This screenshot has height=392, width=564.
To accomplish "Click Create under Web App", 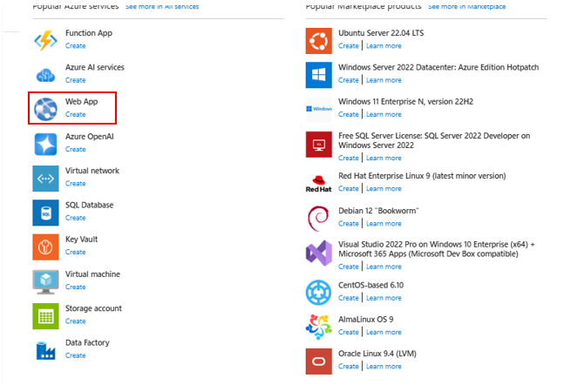I will (75, 114).
